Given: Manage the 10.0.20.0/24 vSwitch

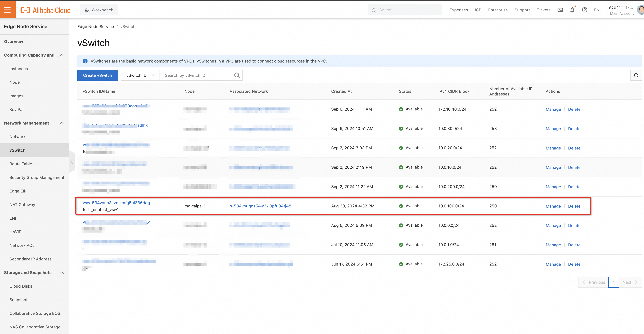Looking at the screenshot, I should click(x=553, y=148).
